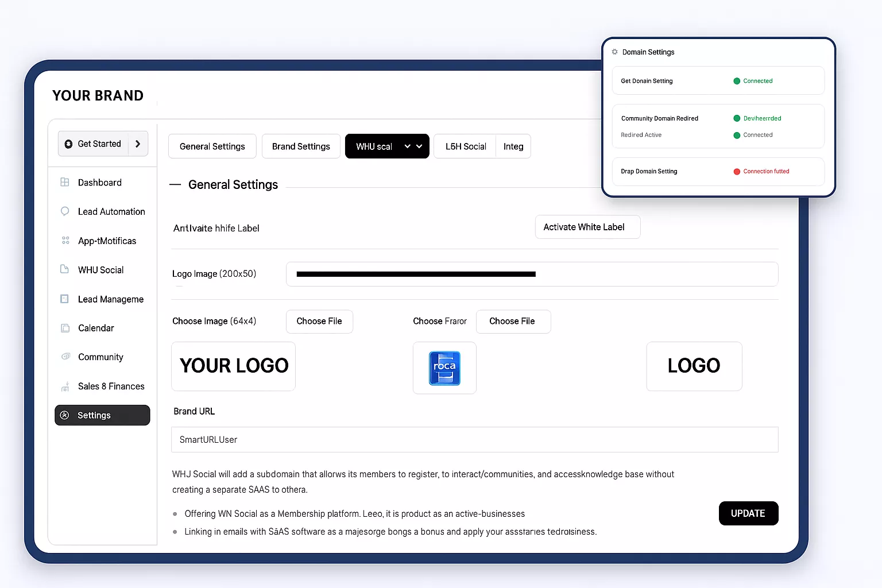The image size is (882, 588).
Task: Expand the Get Started chevron arrow
Action: pos(138,144)
